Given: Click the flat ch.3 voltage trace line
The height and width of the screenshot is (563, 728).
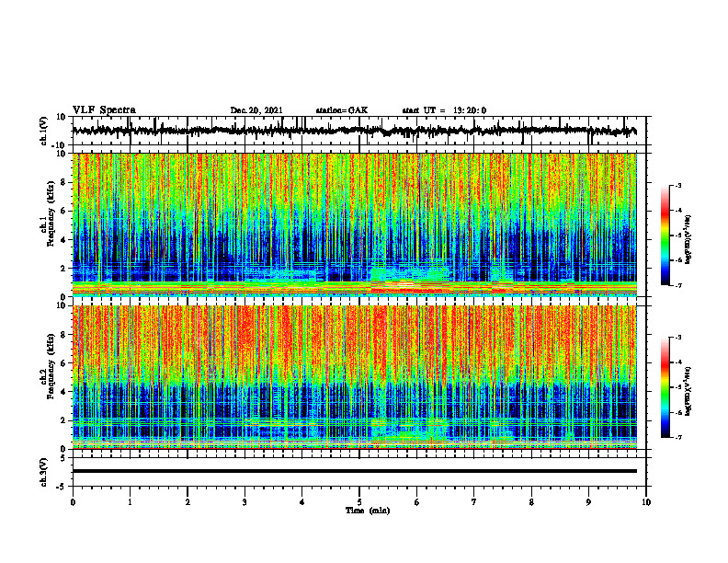Looking at the screenshot, I should [354, 471].
